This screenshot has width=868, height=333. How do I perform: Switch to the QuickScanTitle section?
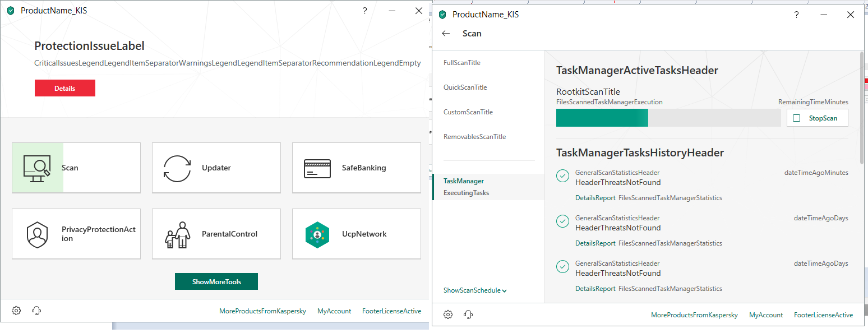point(465,87)
